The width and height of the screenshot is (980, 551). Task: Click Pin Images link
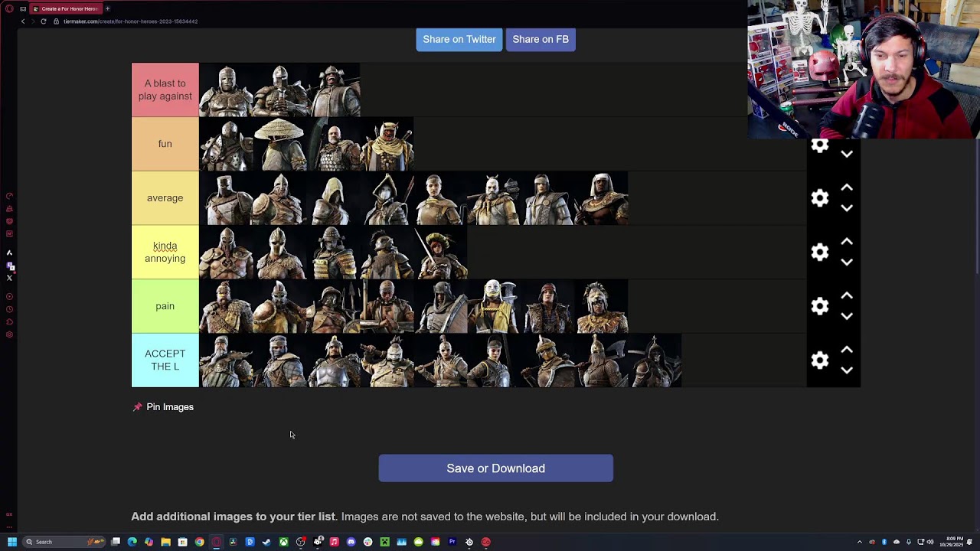point(164,407)
